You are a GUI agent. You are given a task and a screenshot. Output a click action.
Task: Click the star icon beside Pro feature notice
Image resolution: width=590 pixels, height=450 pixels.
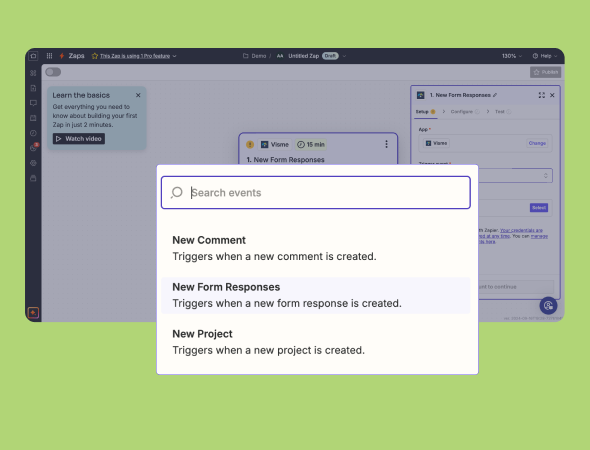click(95, 56)
